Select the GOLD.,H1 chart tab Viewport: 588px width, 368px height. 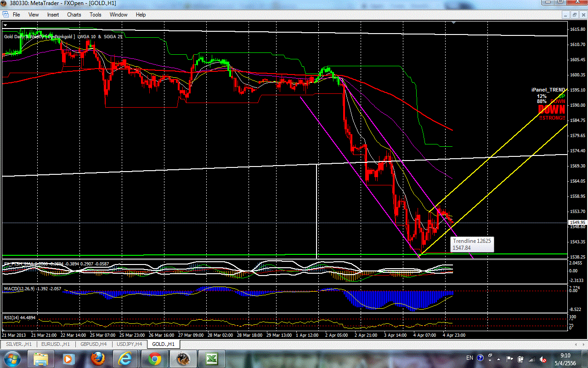tap(164, 344)
